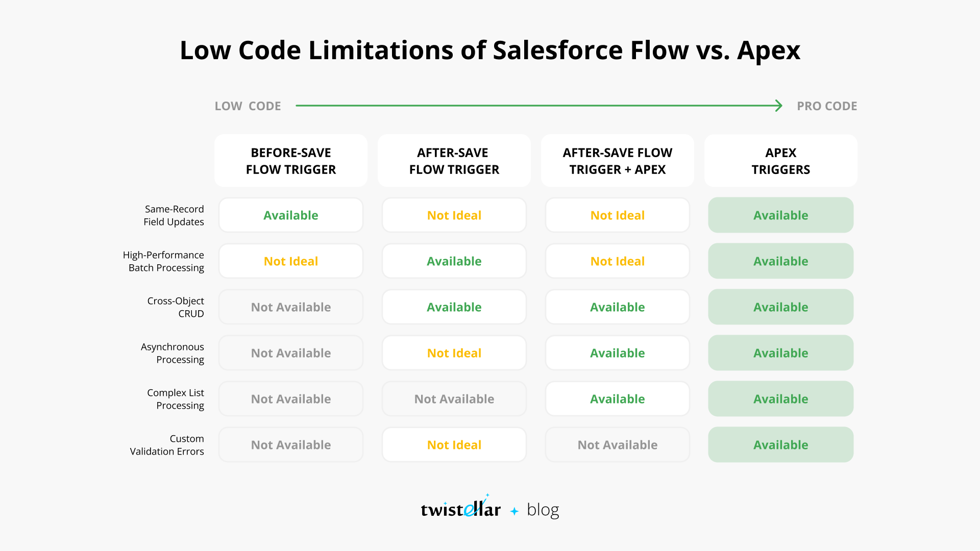
Task: Select the After-Save Flow Trigger column header
Action: (x=454, y=161)
